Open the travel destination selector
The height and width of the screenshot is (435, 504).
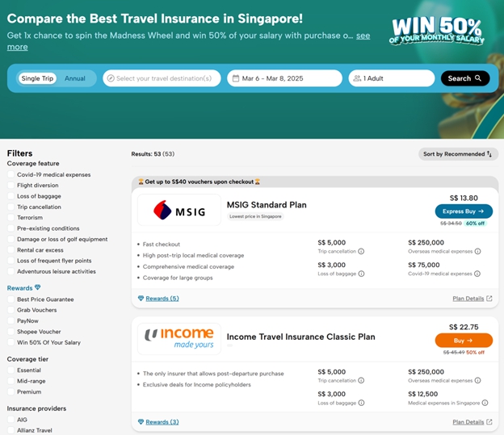162,78
